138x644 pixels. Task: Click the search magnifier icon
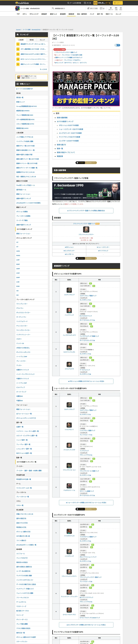click(x=53, y=8)
